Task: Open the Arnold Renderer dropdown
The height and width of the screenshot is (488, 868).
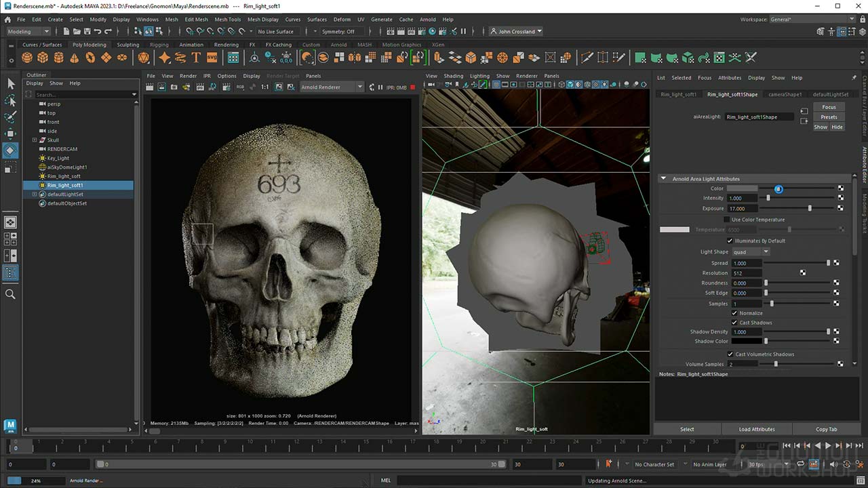Action: 332,87
